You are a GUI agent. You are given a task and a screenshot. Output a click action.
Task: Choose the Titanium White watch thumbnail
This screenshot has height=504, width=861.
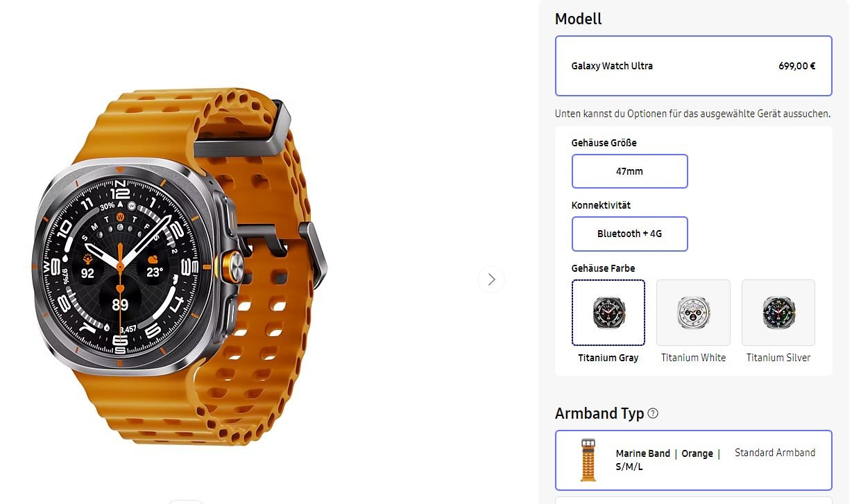[693, 313]
